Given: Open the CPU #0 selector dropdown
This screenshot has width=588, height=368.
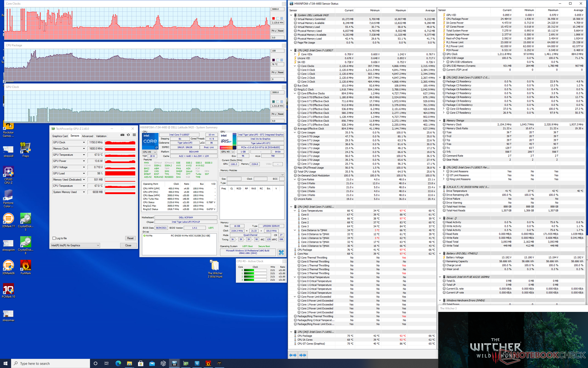Looking at the screenshot, I should tap(149, 152).
